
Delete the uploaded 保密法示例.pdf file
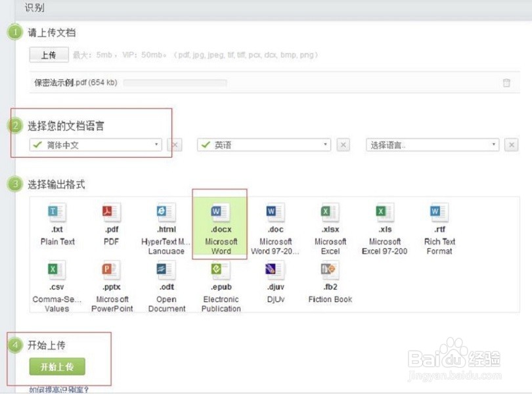pos(506,83)
